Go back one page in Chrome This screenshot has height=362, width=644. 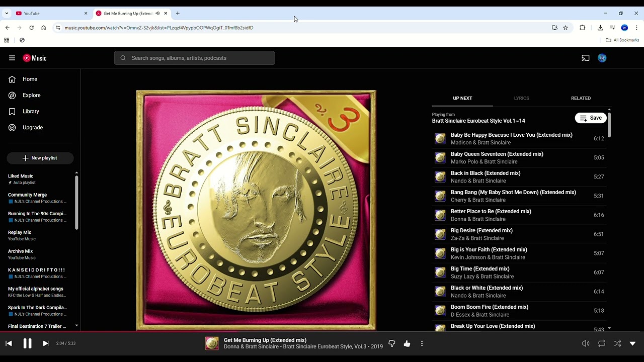pyautogui.click(x=7, y=28)
